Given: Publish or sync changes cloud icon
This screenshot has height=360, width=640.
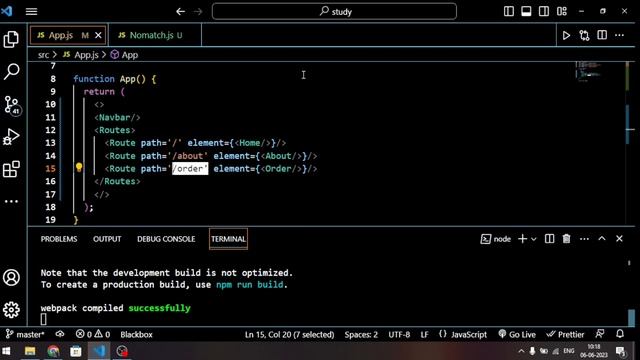Looking at the screenshot, I should [x=60, y=334].
